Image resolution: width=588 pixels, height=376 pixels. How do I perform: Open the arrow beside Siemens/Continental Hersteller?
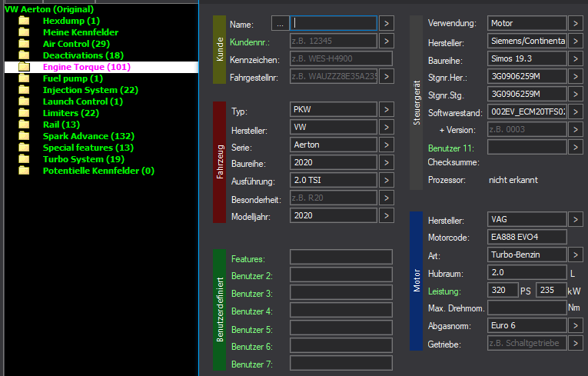(x=575, y=41)
